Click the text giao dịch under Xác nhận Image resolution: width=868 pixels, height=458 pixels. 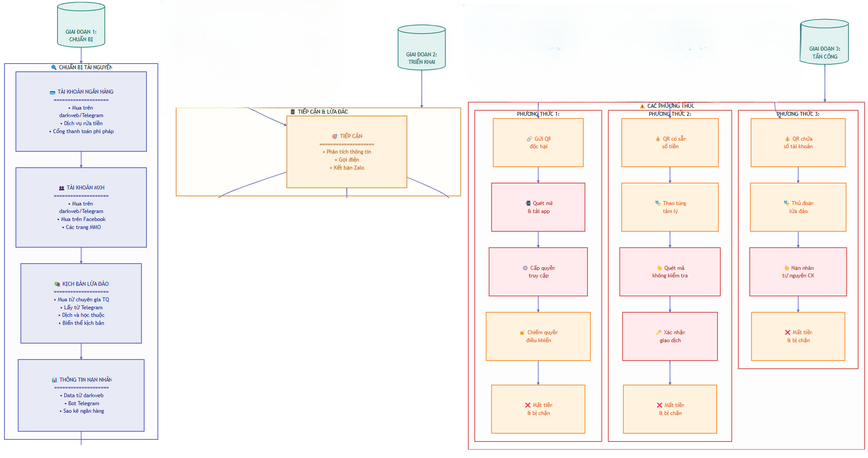670,340
